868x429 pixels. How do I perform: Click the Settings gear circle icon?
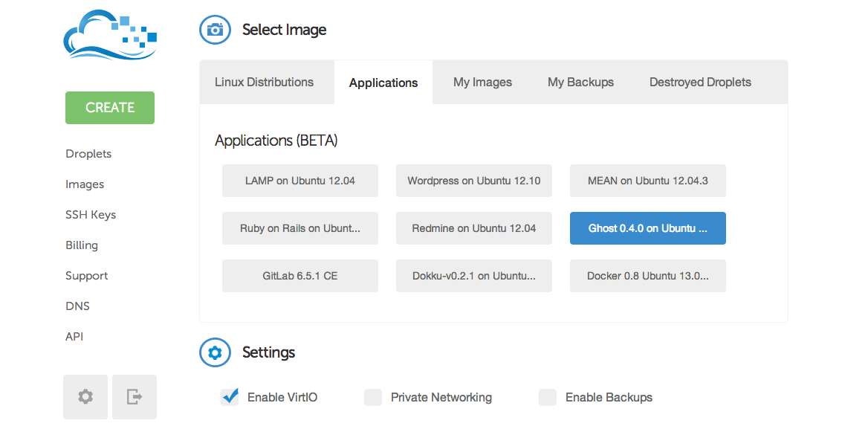pos(215,352)
